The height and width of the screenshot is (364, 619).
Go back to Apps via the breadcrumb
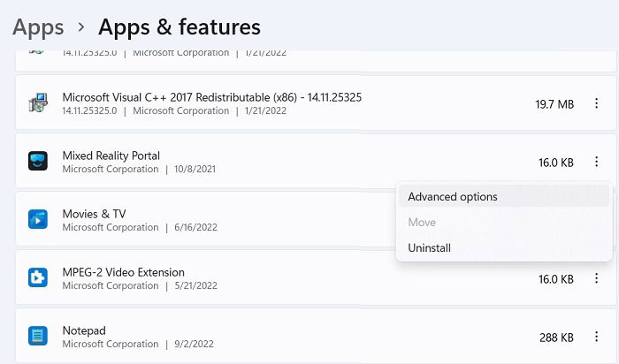pos(38,27)
